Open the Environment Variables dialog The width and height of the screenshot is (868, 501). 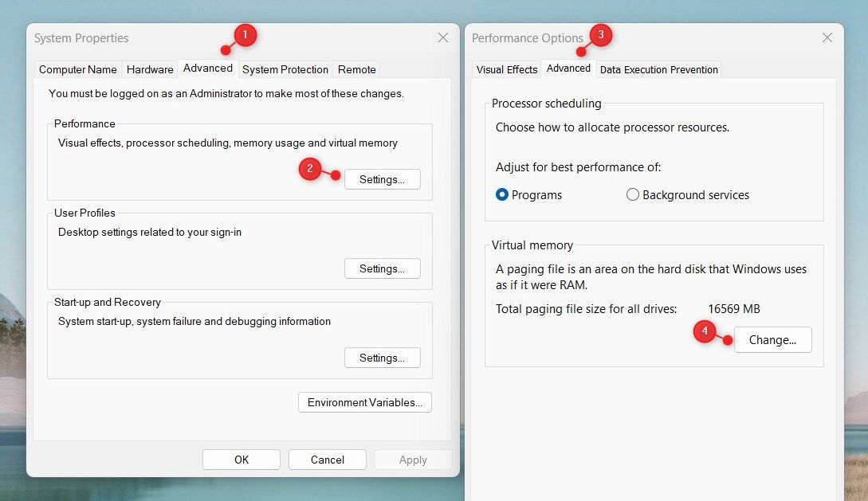[364, 402]
